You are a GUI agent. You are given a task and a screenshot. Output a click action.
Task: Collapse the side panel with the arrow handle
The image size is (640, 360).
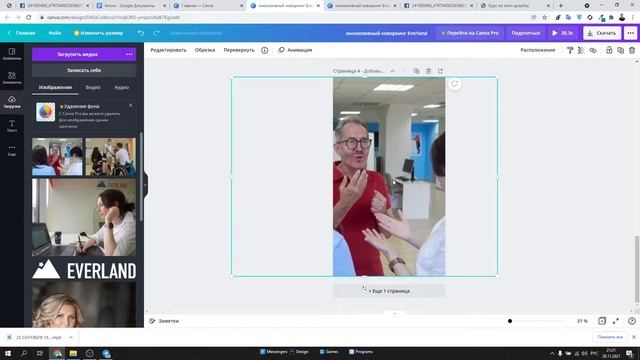145,185
